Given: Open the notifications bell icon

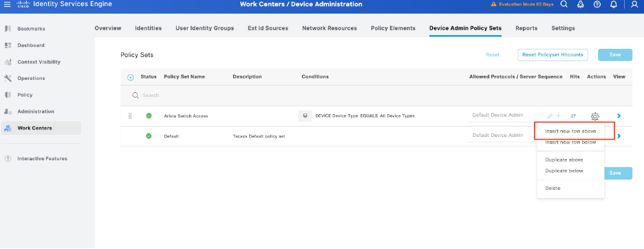Looking at the screenshot, I should [614, 5].
